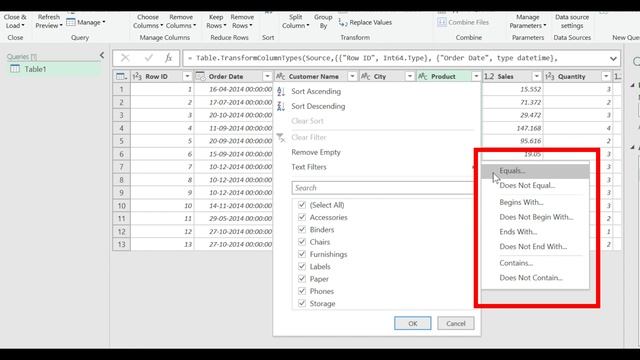The width and height of the screenshot is (640, 360).
Task: Click the Row ID data type icon
Action: 138,76
